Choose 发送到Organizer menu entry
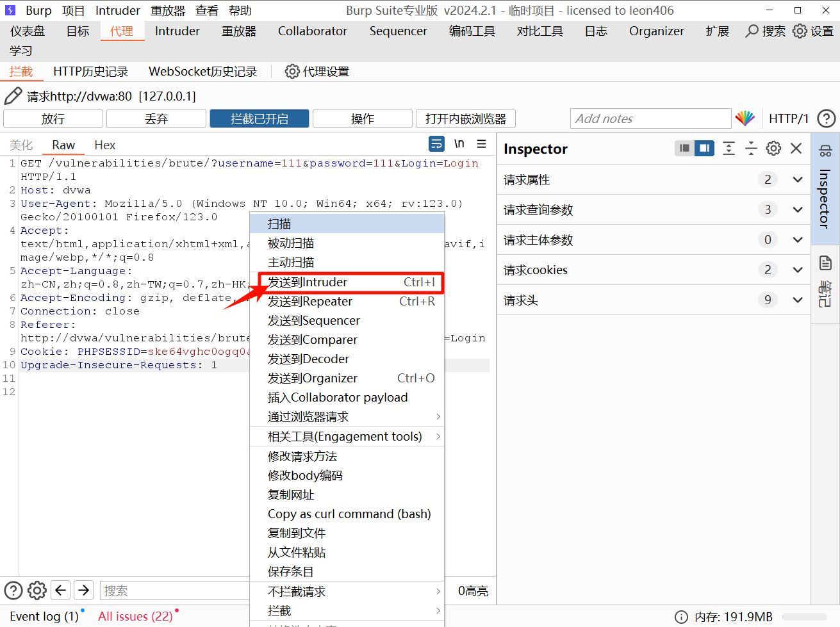 click(347, 378)
